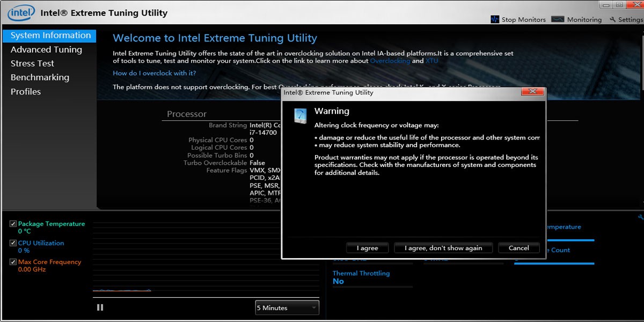
Task: Select the Physical CPU Cores label
Action: pyautogui.click(x=218, y=140)
